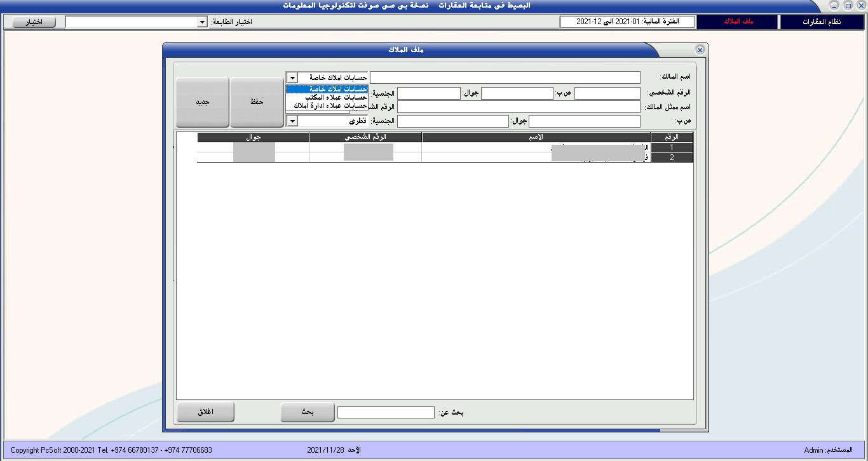The width and height of the screenshot is (868, 461).
Task: Select row number 2 in the owners table
Action: click(x=672, y=157)
